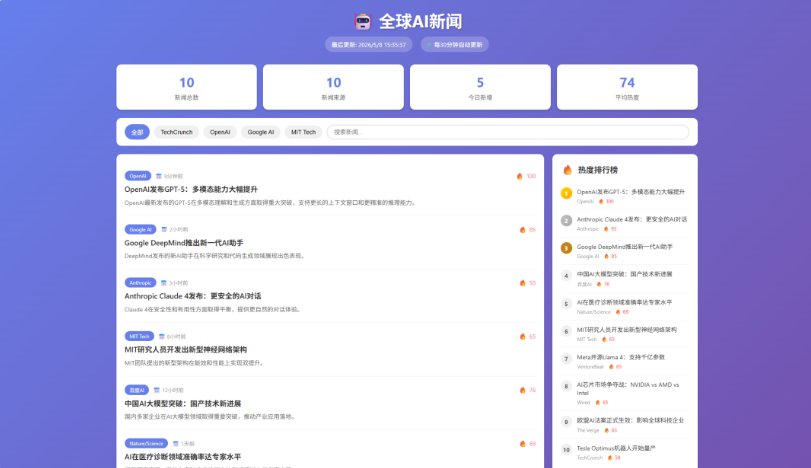Click the small flame under 欧盟AI法案 ranking entry
Image resolution: width=811 pixels, height=468 pixels.
(607, 430)
